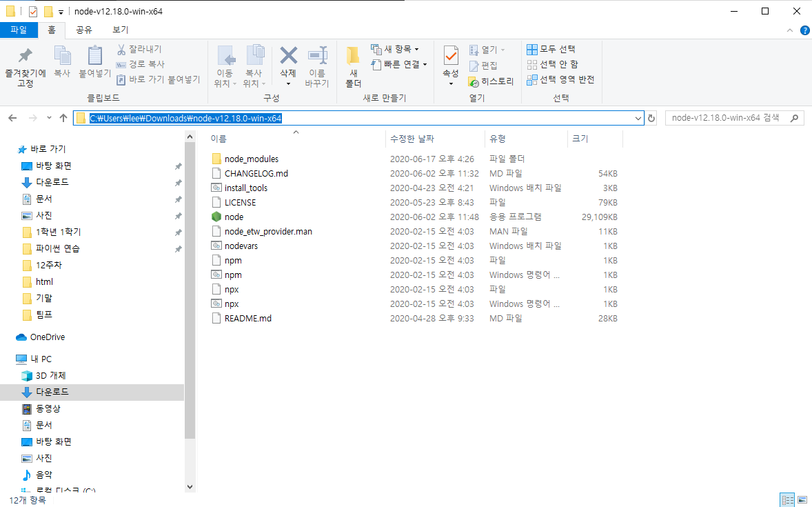Create a 새 폴더 (New folder)

[x=353, y=68]
